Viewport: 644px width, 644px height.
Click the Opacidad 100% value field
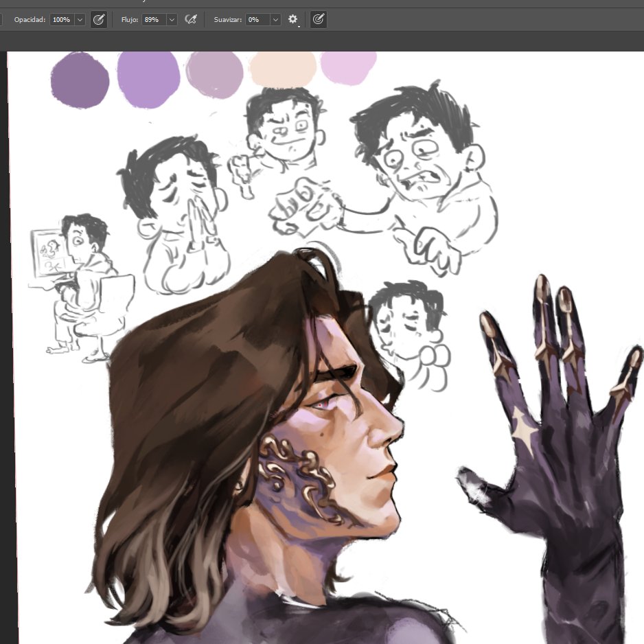click(62, 20)
